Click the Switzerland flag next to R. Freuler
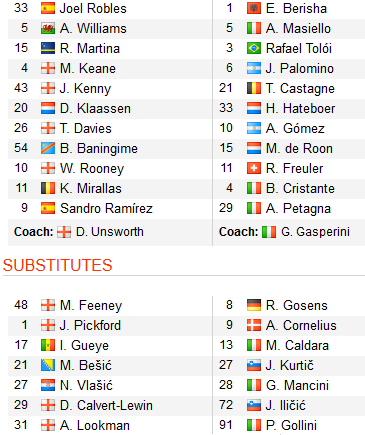Viewport: 365px width, 435px height. tap(254, 168)
